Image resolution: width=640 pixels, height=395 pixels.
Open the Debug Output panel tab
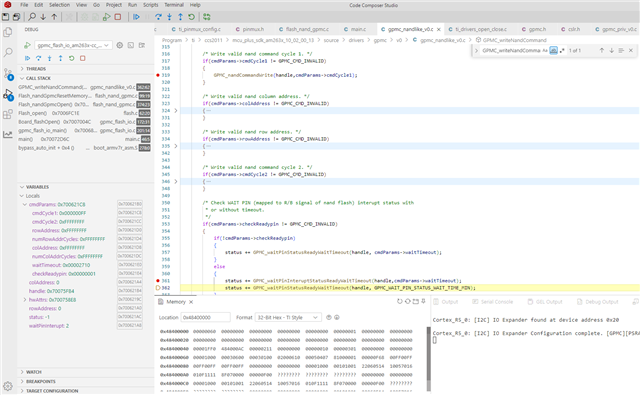[x=598, y=302]
